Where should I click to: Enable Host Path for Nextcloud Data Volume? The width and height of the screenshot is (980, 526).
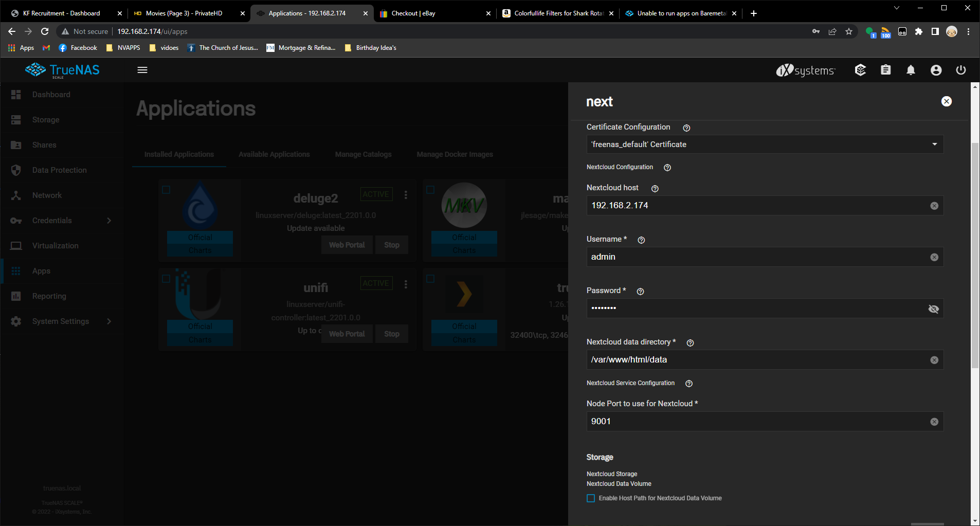tap(591, 498)
